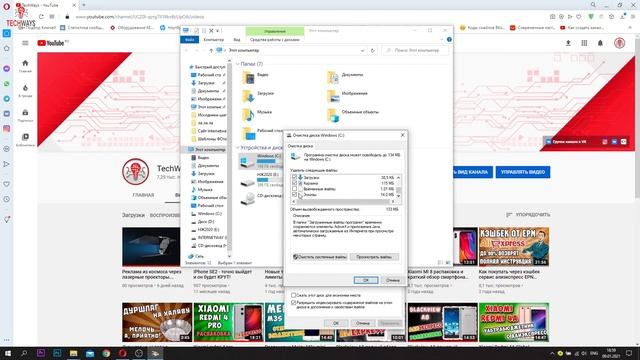The width and height of the screenshot is (640, 360).
Task: Open the YouTube hamburger guide menu
Action: (25, 43)
